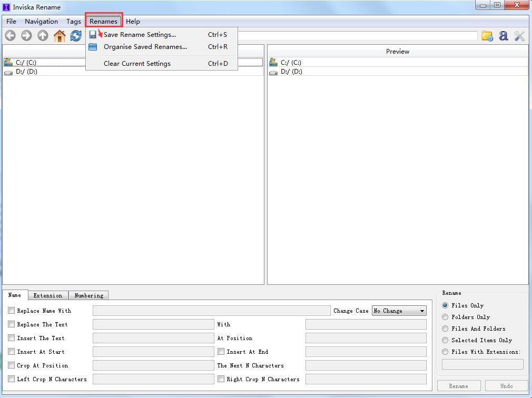The height and width of the screenshot is (398, 532).
Task: Click the Preview column header
Action: point(398,52)
